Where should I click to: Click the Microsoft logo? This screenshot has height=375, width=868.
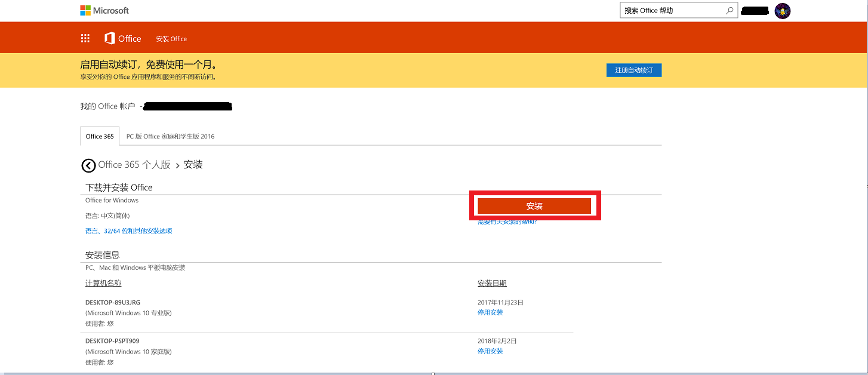point(104,10)
